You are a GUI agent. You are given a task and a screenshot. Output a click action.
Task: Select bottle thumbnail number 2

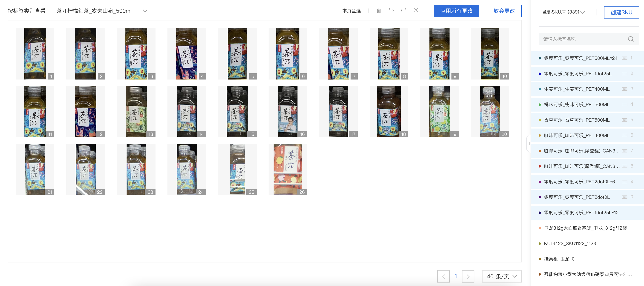coord(85,54)
